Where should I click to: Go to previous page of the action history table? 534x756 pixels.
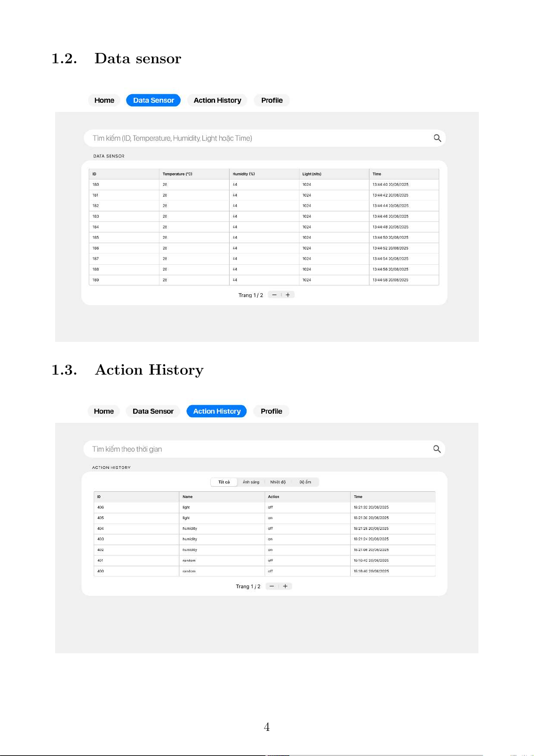click(x=272, y=586)
